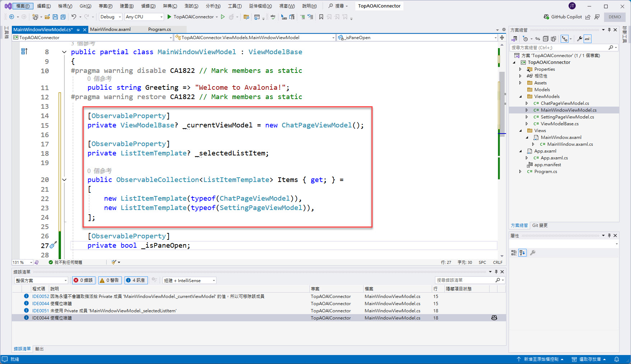Click Add to Source Control in status bar
This screenshot has height=364, width=631.
(x=540, y=359)
